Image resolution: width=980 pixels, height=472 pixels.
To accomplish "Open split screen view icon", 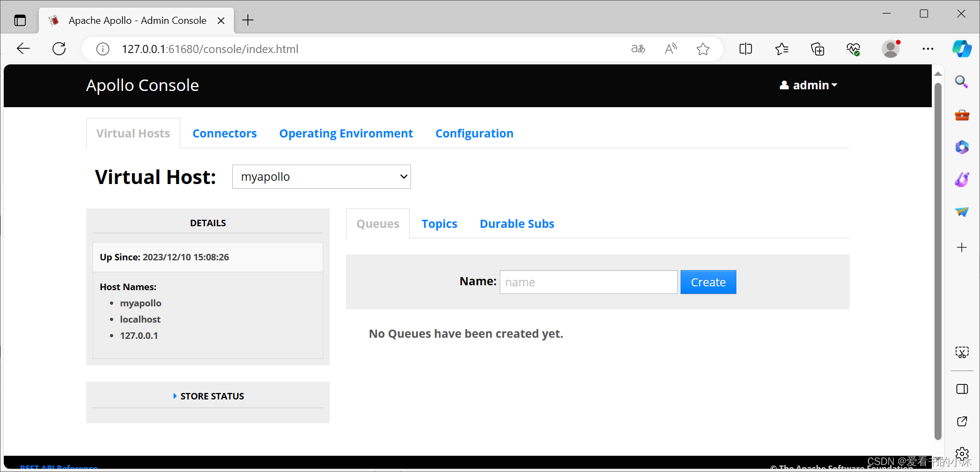I will [746, 49].
